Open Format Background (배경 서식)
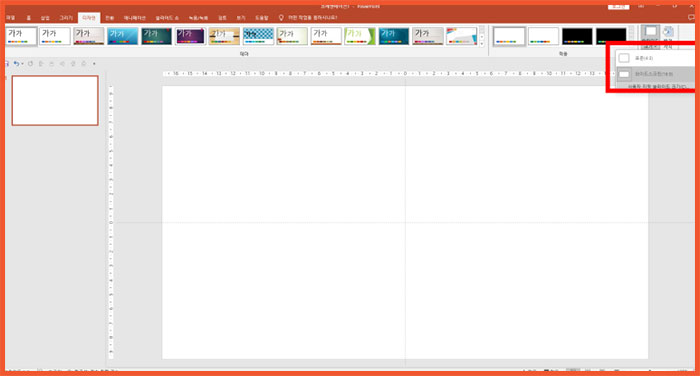This screenshot has width=700, height=376. click(x=668, y=36)
